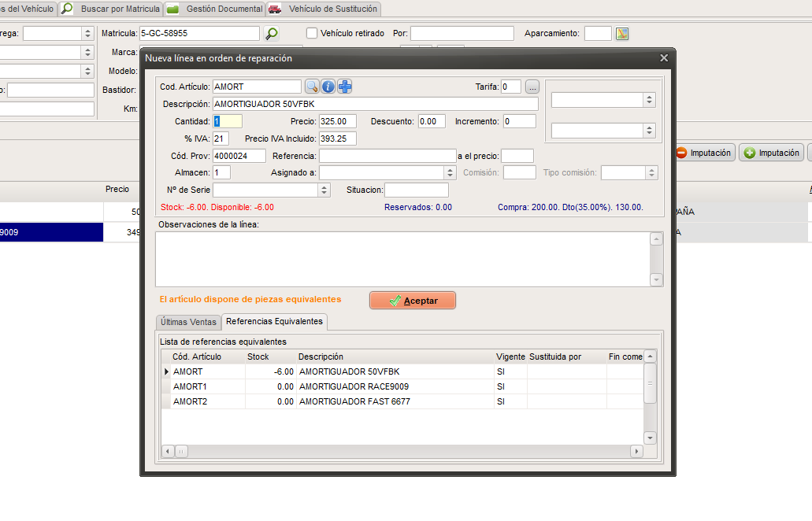
Task: Expand the Asignado a dropdown
Action: click(450, 173)
